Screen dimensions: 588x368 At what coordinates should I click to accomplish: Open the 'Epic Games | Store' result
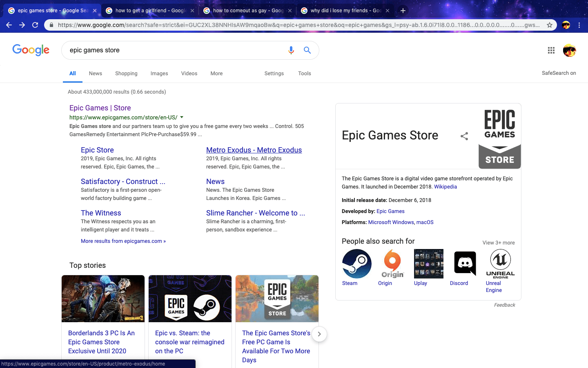[100, 108]
